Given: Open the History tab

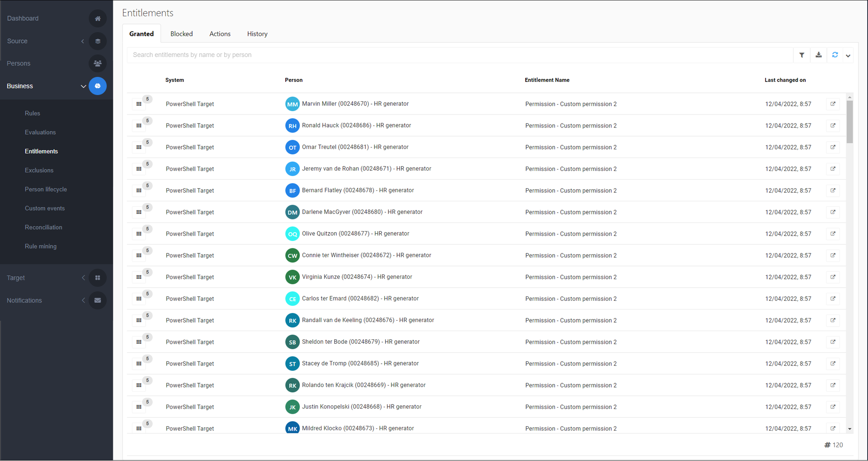Looking at the screenshot, I should pos(257,34).
